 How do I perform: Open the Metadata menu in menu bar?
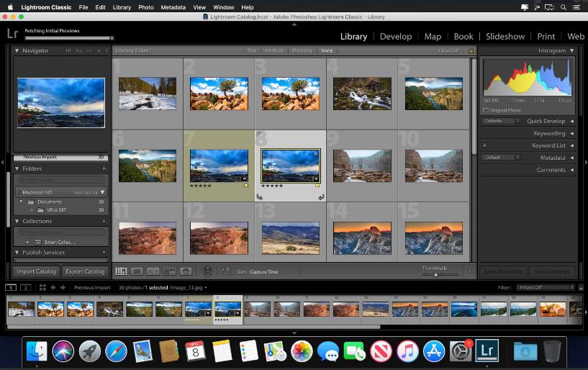point(173,7)
